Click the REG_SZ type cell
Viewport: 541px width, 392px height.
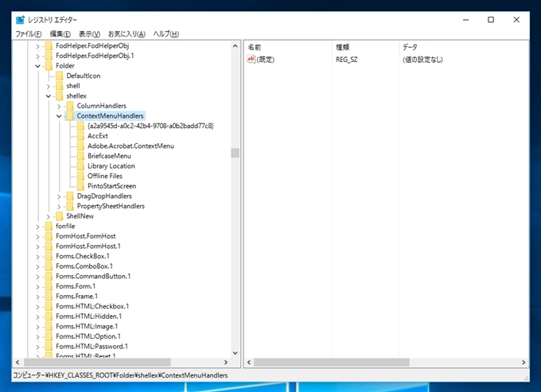tap(347, 60)
